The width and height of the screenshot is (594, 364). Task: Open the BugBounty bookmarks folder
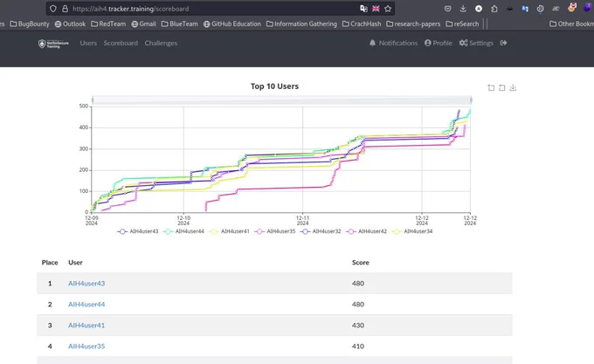[30, 24]
